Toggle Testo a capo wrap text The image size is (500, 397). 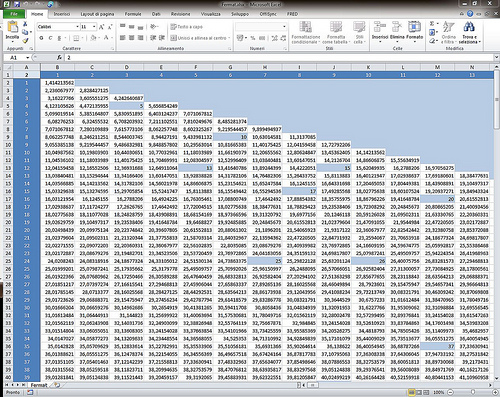pyautogui.click(x=187, y=27)
